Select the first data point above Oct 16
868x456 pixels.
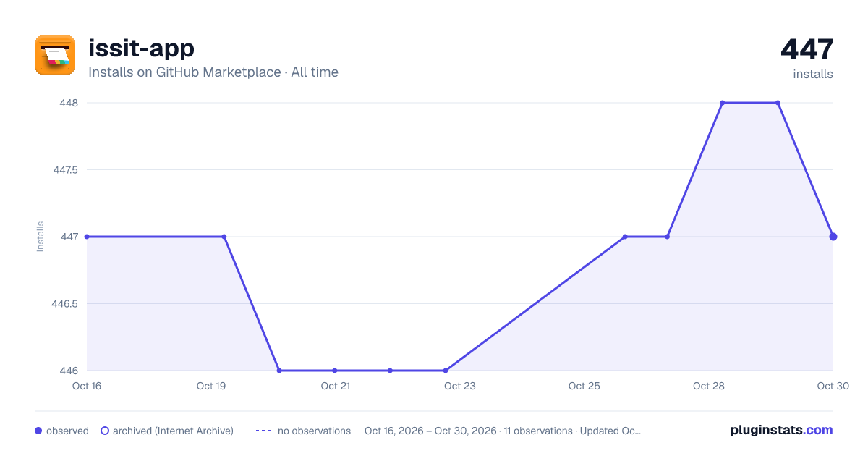(87, 237)
